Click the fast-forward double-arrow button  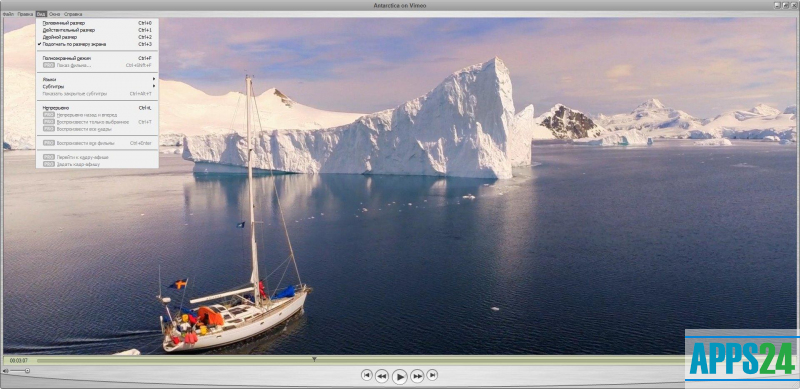[417, 376]
